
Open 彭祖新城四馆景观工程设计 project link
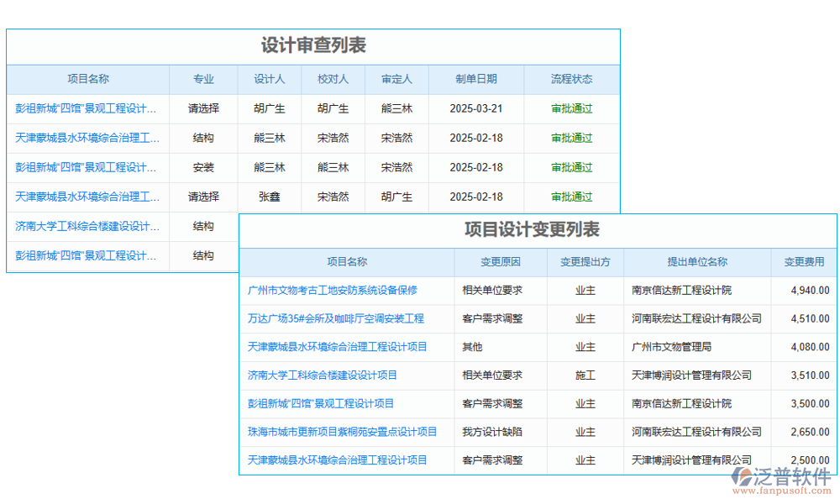click(x=87, y=108)
